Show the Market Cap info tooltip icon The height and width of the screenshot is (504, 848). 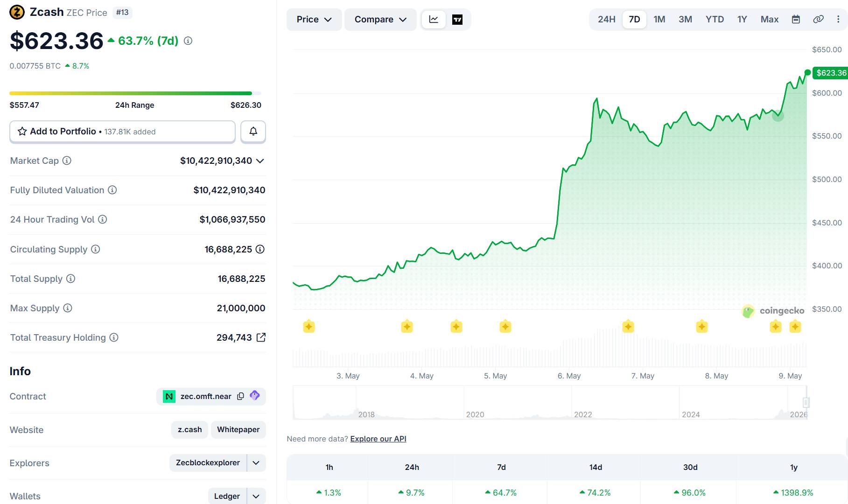[x=67, y=161]
